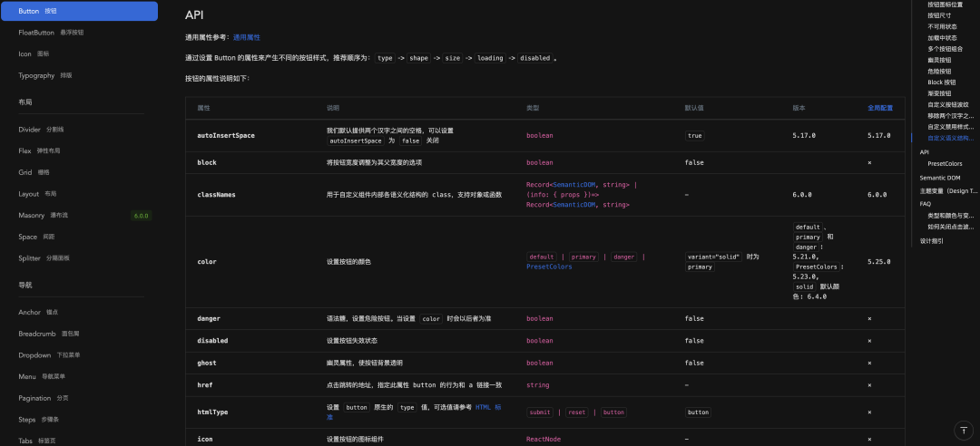
Task: Go to Anchor 锚点 component page
Action: [79, 313]
